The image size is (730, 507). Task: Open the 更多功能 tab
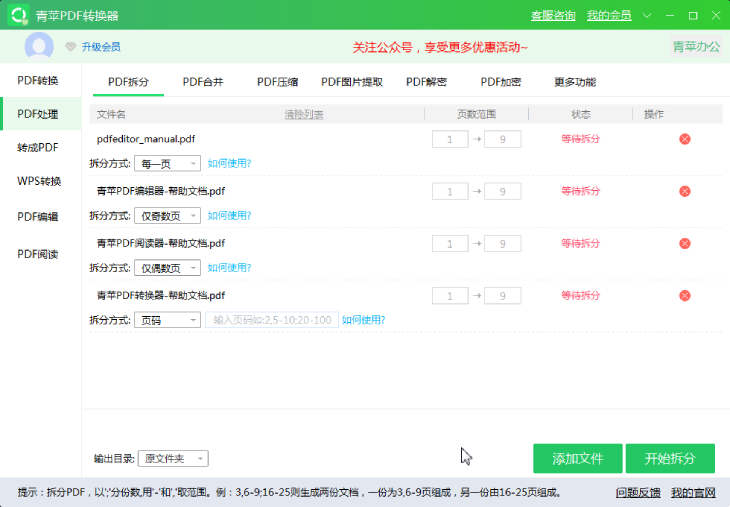(575, 82)
